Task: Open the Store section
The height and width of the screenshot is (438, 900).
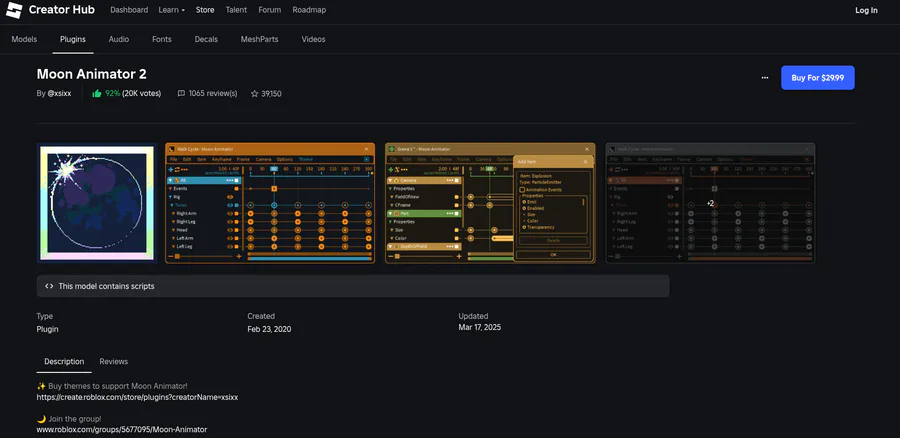Action: 205,10
